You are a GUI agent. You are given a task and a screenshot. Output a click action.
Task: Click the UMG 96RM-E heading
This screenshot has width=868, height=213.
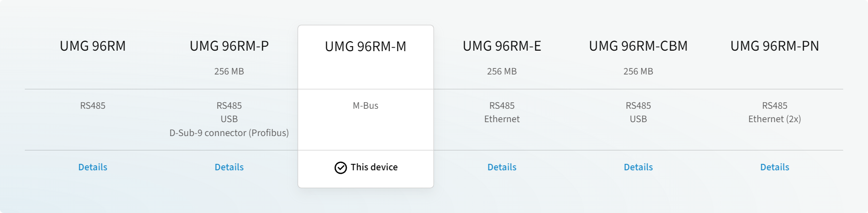(x=502, y=46)
